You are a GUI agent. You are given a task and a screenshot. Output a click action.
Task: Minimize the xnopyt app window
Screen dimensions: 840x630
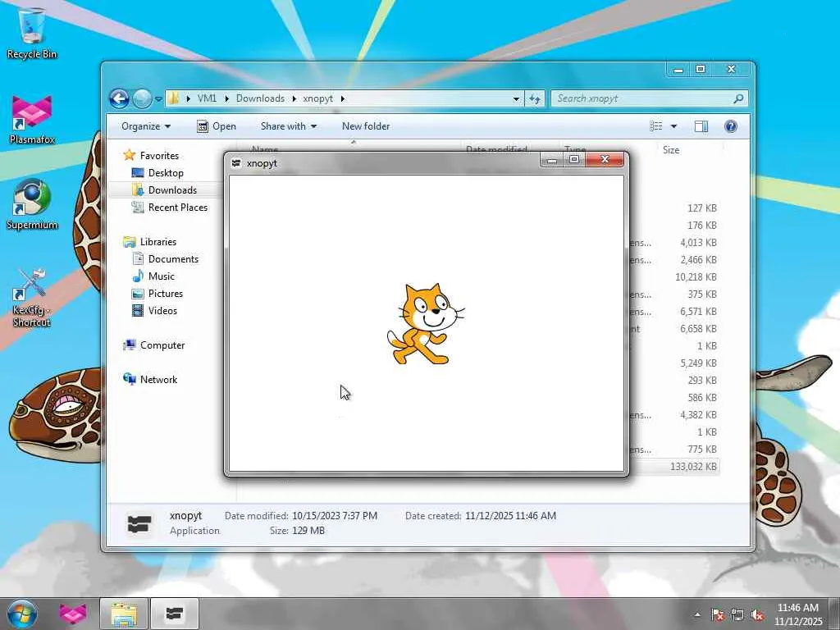pos(552,160)
